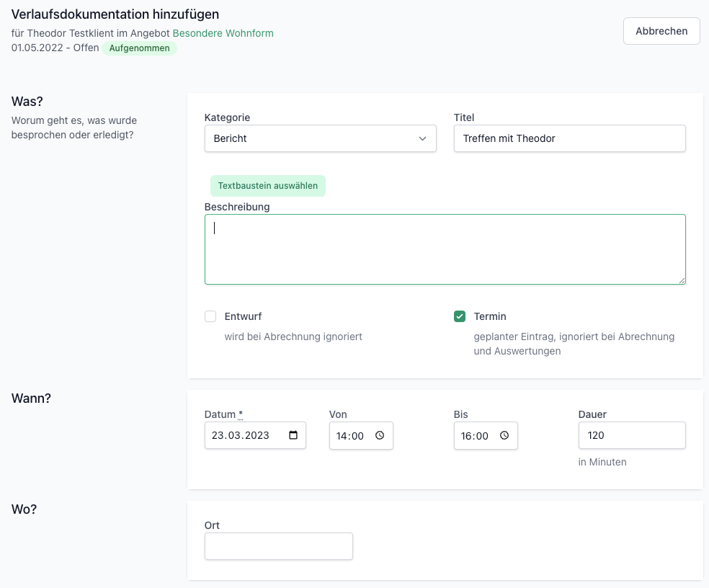Click into the Beschreibung text area

click(x=445, y=249)
